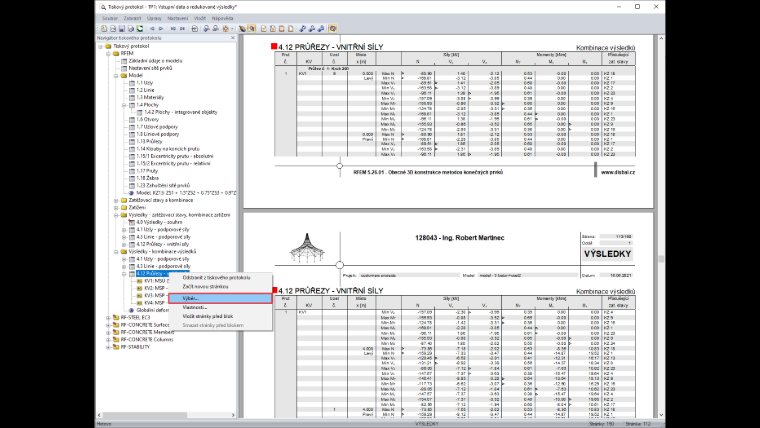Viewport: 760px width, 428px height.
Task: Select 1.23 Zahuštění sítě prvků item
Action: 163,185
